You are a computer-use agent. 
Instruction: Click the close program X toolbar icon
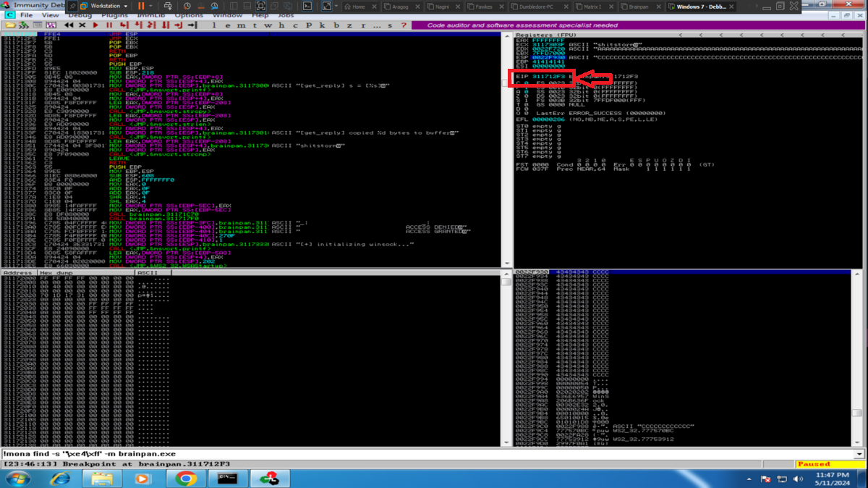[x=82, y=25]
